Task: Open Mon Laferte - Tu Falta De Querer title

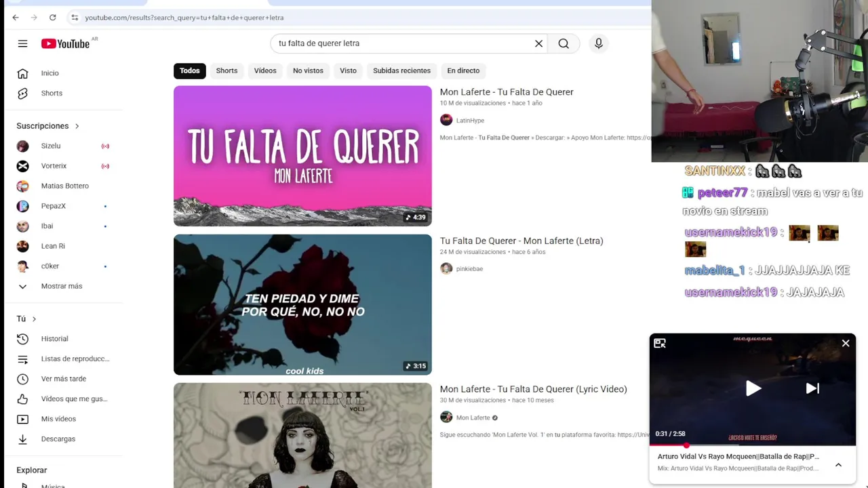Action: tap(507, 92)
